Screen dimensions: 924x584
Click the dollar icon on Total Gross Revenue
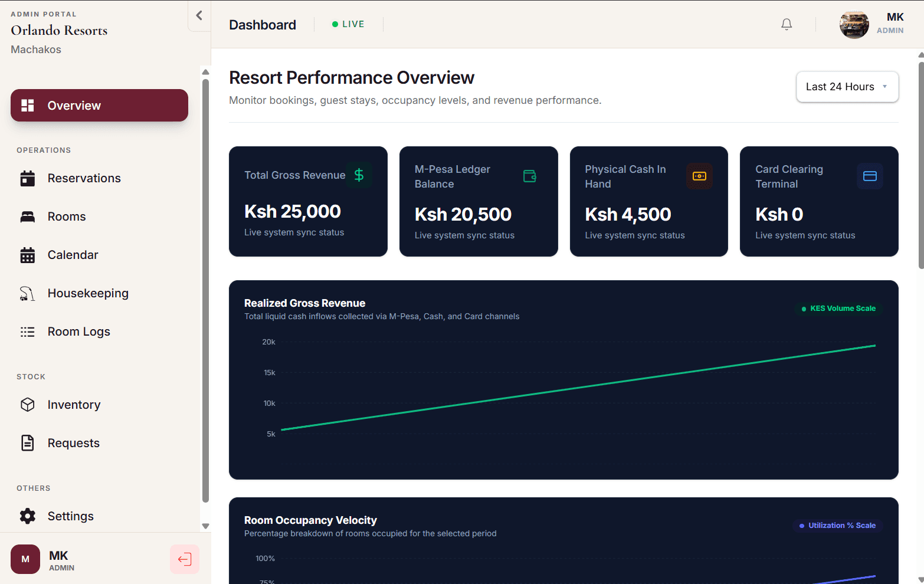(359, 175)
